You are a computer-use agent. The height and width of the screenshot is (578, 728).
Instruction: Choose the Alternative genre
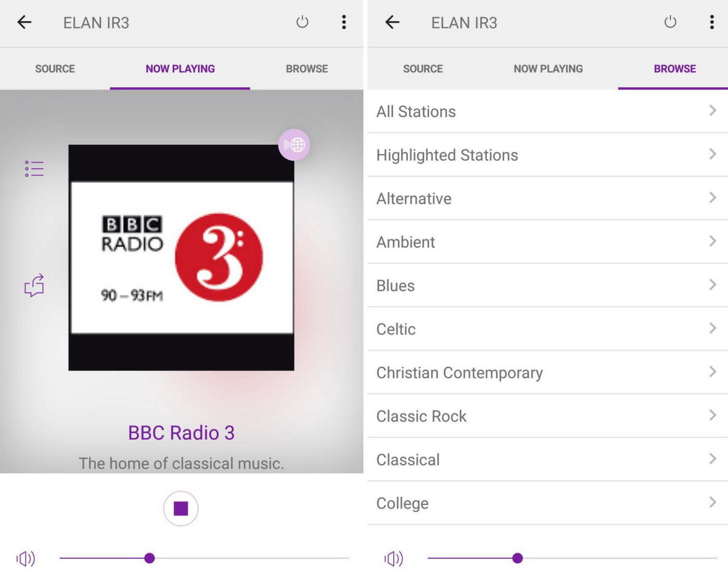(548, 198)
